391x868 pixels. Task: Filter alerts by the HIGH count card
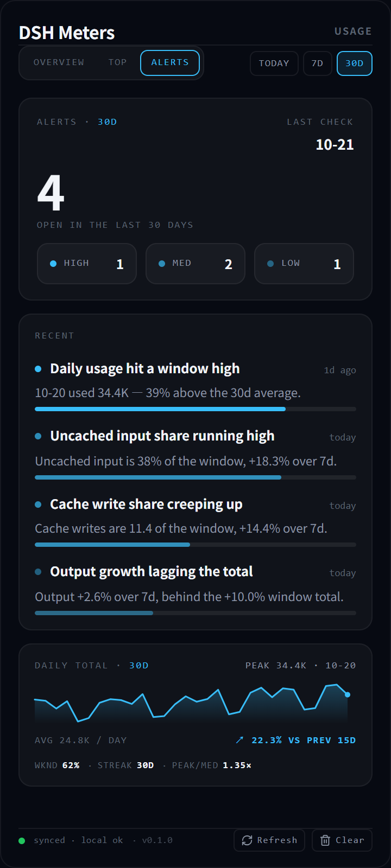coord(87,264)
